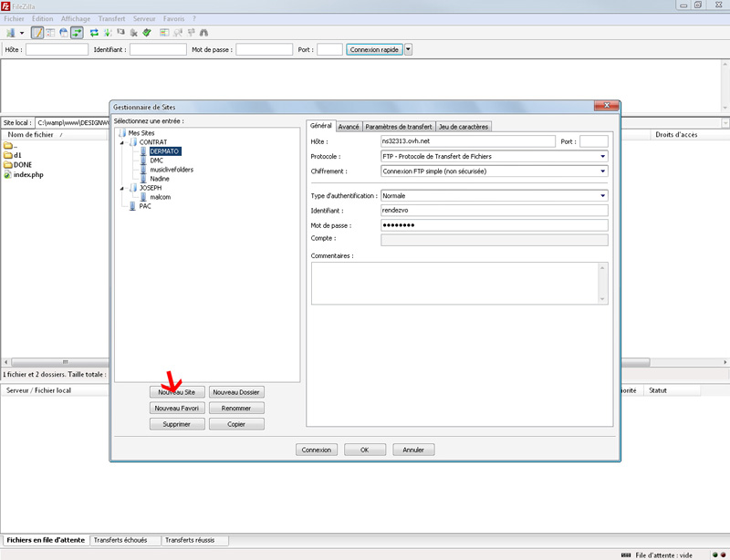Open the Protocole dropdown
This screenshot has height=560, width=730.
click(x=495, y=156)
